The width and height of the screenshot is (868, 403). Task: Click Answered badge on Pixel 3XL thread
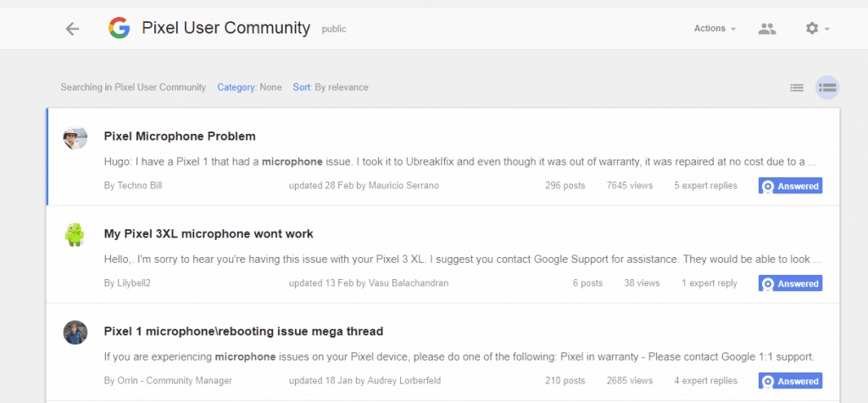pyautogui.click(x=790, y=283)
